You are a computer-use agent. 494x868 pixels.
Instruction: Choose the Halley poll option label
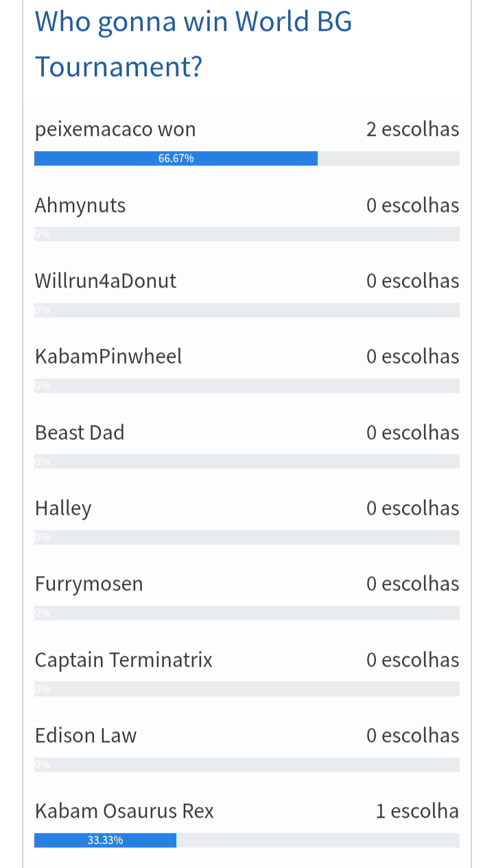pyautogui.click(x=63, y=508)
